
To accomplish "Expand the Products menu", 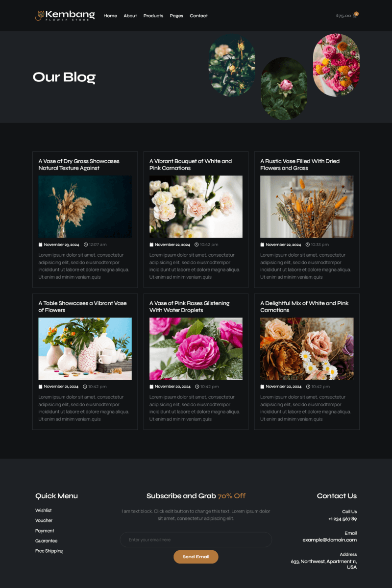I will click(x=153, y=16).
